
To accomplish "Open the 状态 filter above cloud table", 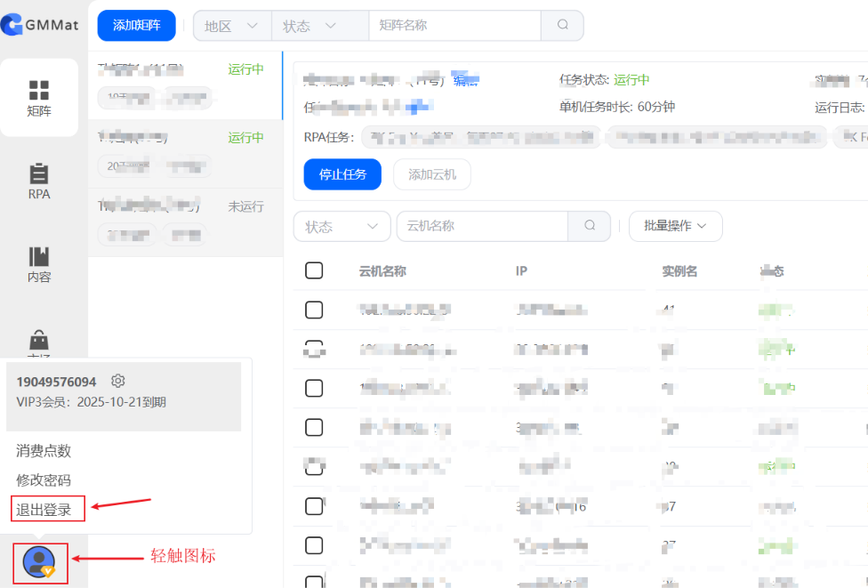I will click(342, 227).
